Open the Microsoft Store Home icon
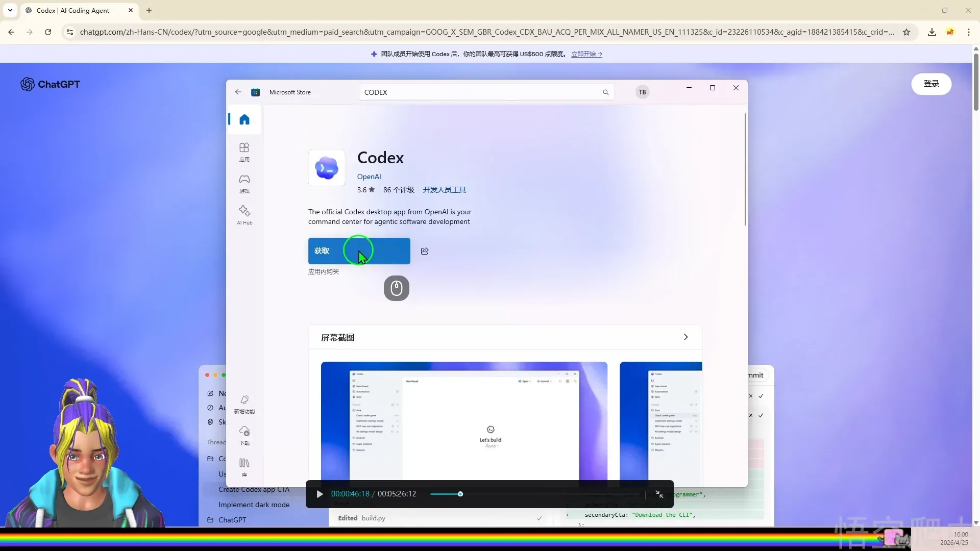The height and width of the screenshot is (551, 980). [244, 119]
